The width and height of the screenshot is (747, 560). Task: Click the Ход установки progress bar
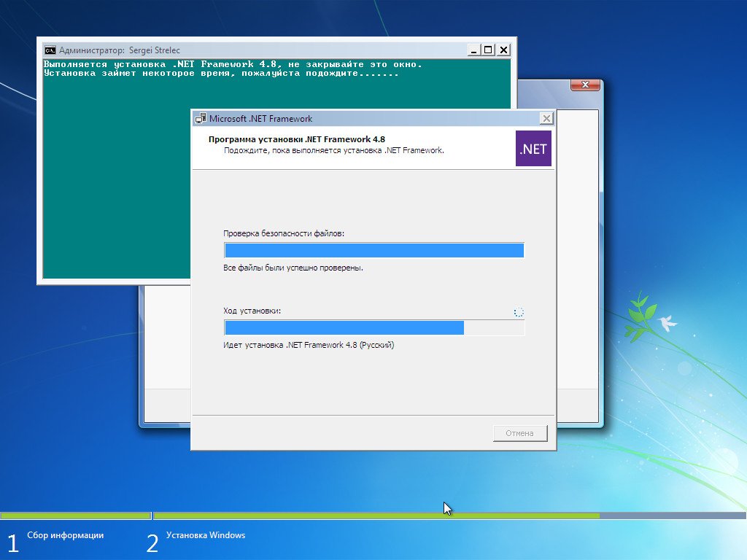pos(374,327)
